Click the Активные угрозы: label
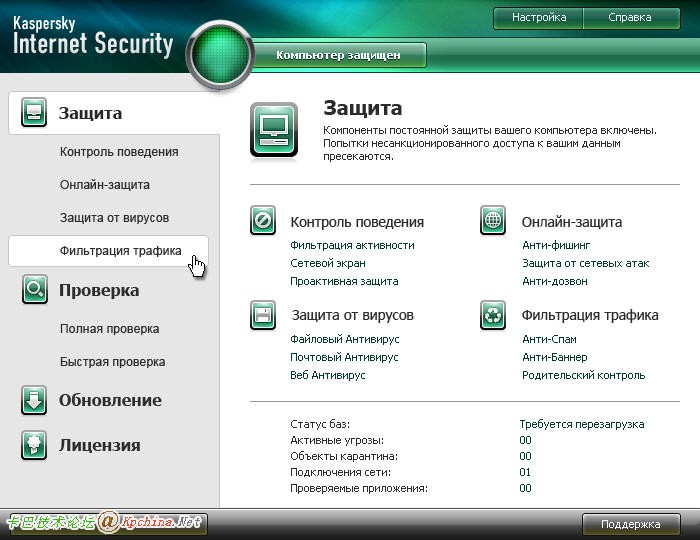Image resolution: width=700 pixels, height=540 pixels. pyautogui.click(x=337, y=440)
